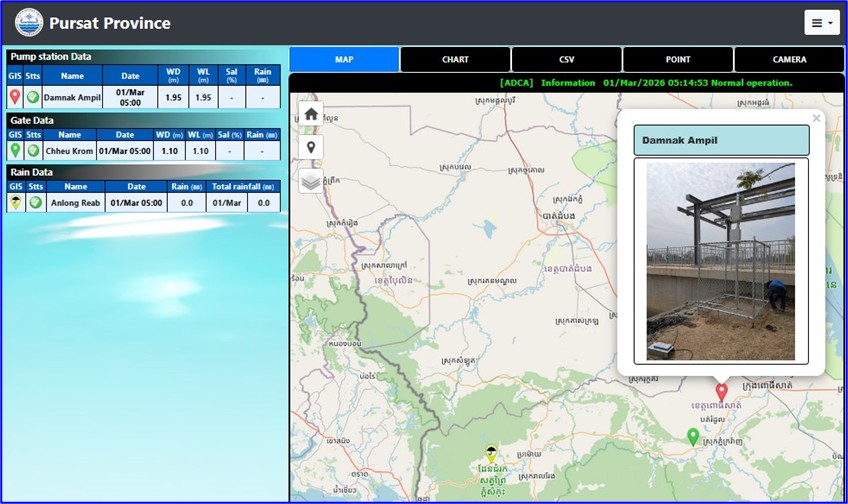Click the map location pin button

(311, 147)
